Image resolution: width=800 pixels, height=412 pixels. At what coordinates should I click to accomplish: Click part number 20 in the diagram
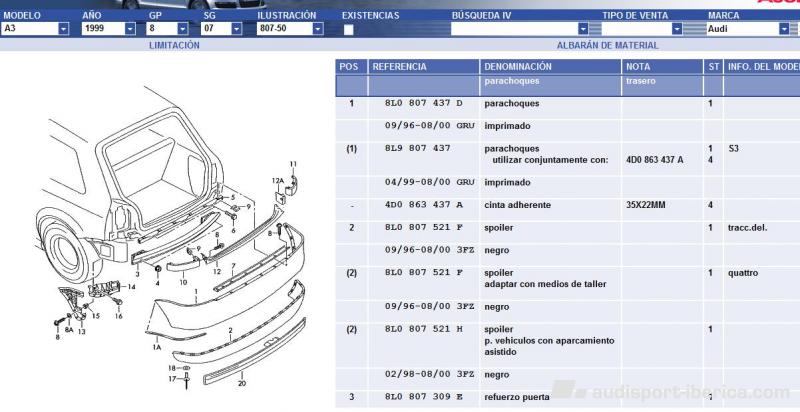(x=242, y=383)
